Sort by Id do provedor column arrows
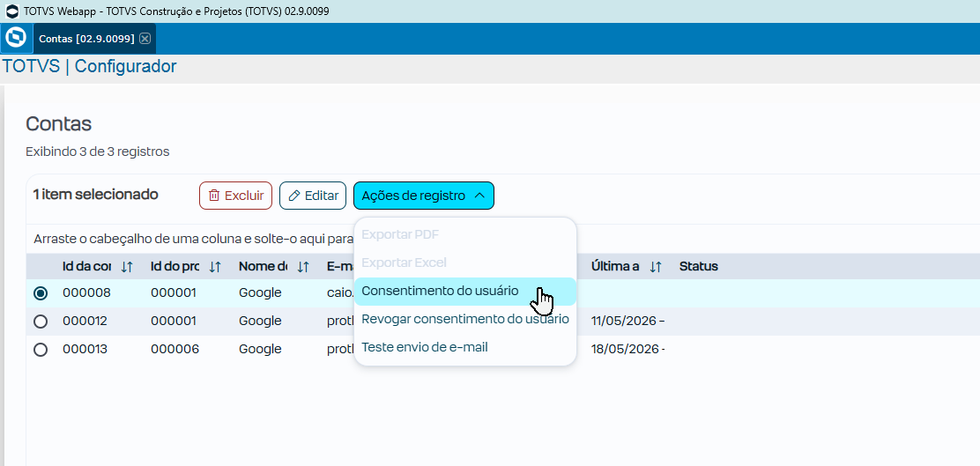 click(x=215, y=267)
